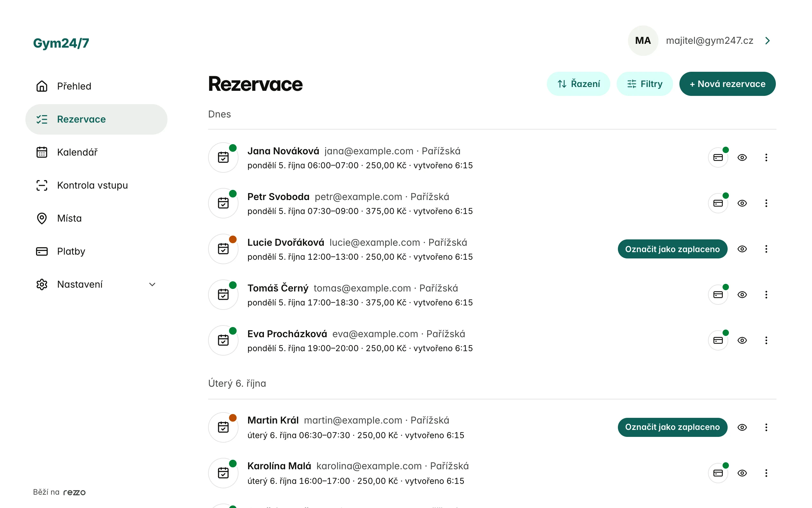Click the reservation calendar icon for Jana Nováková
Viewport: 812px width, 508px height.
(x=223, y=157)
